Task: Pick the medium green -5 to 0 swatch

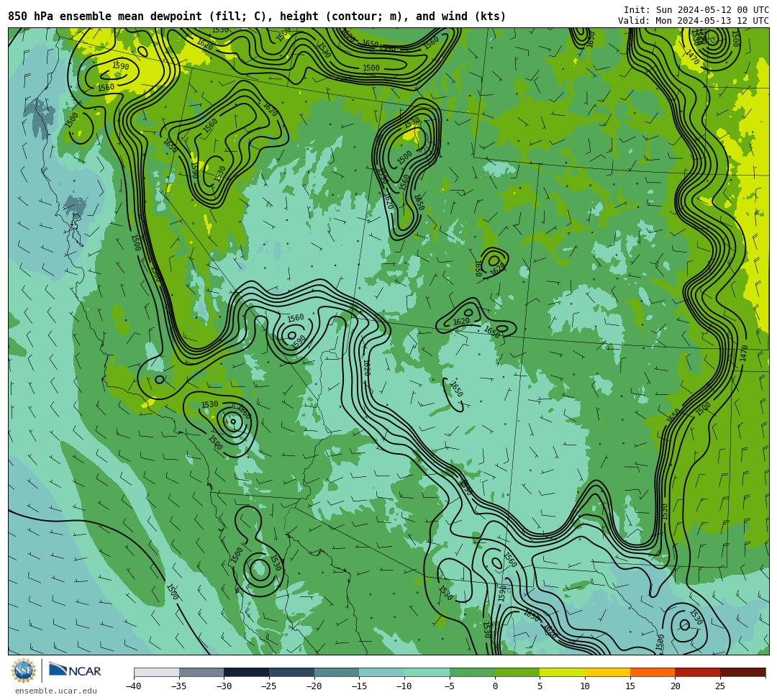Action: tap(472, 672)
